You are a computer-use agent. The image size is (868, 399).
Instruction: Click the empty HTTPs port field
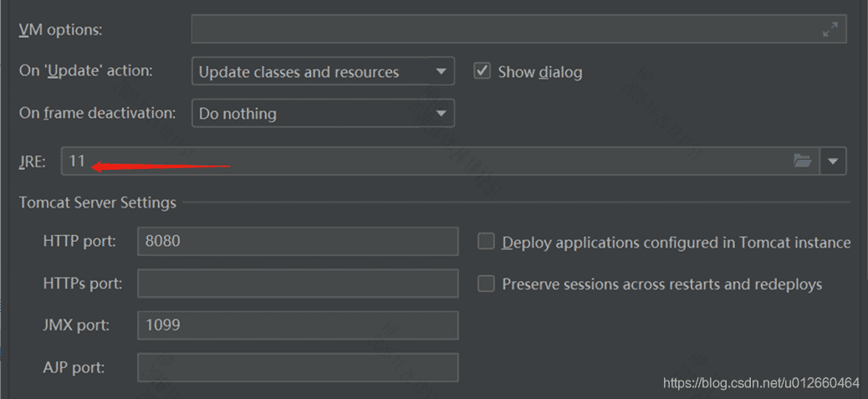[x=298, y=284]
